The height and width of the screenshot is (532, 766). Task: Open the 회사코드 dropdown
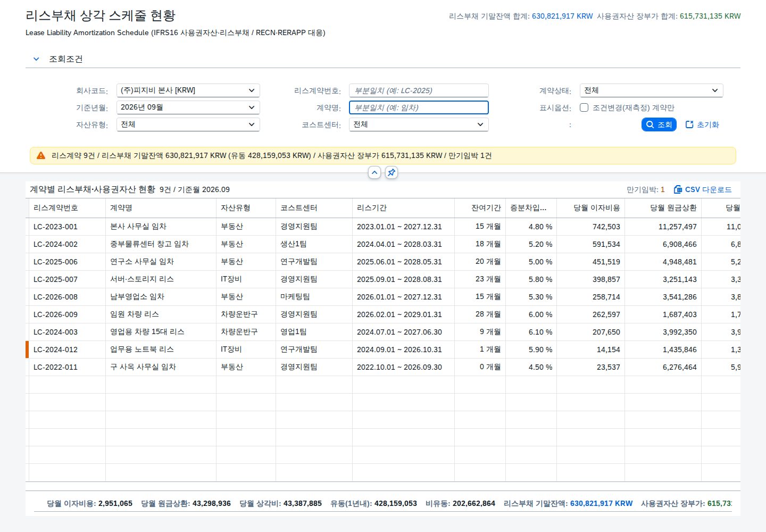[188, 90]
